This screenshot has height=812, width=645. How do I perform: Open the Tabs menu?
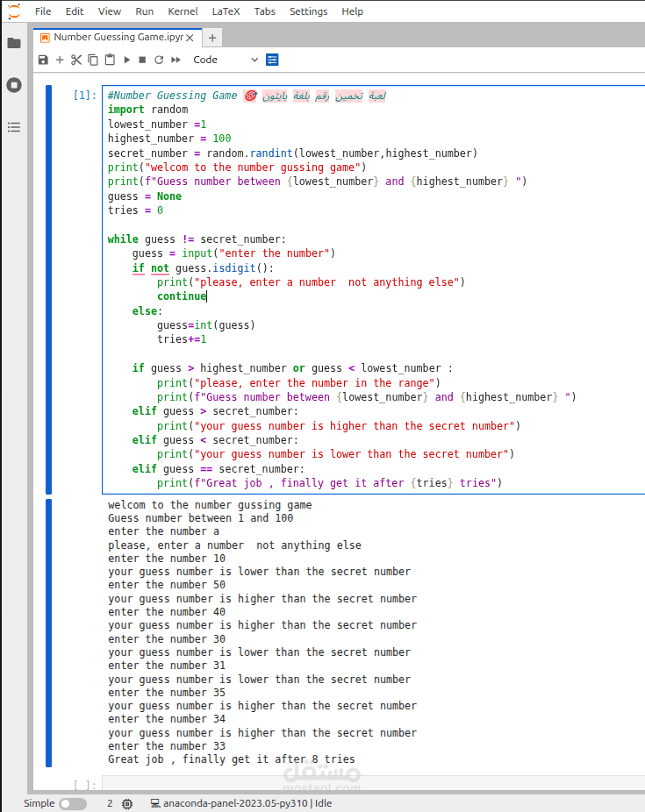264,11
